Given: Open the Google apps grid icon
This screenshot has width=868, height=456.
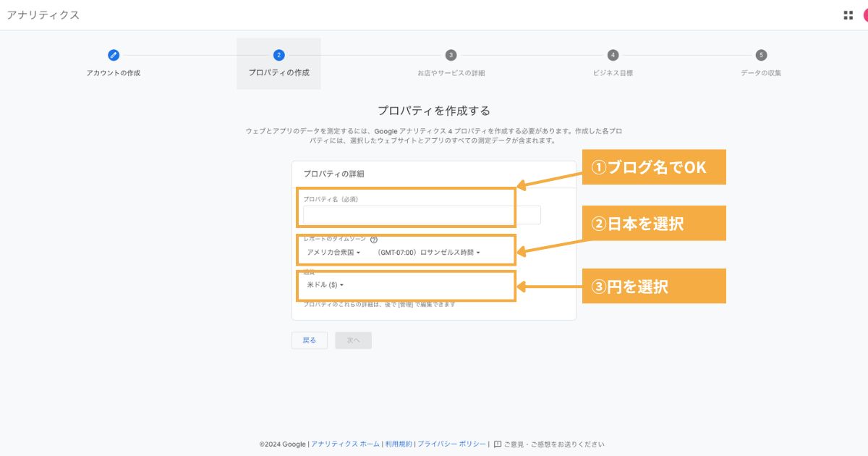Looking at the screenshot, I should (848, 15).
